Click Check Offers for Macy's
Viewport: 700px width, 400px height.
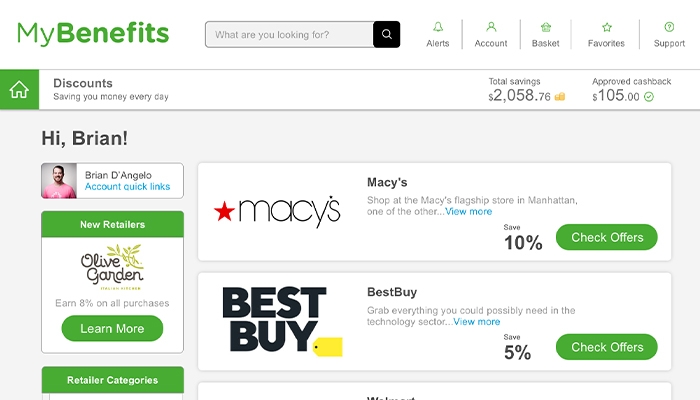pyautogui.click(x=607, y=237)
